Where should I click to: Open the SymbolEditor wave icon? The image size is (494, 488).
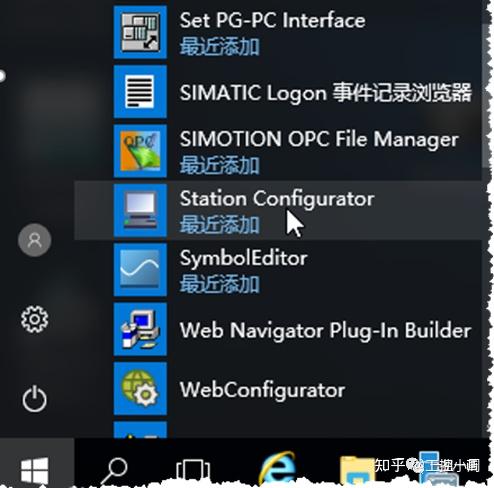pos(140,270)
